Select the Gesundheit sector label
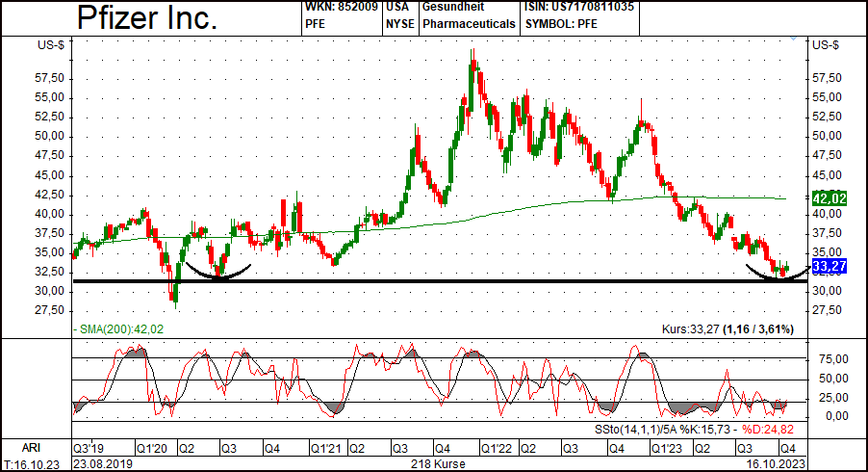 pos(453,7)
